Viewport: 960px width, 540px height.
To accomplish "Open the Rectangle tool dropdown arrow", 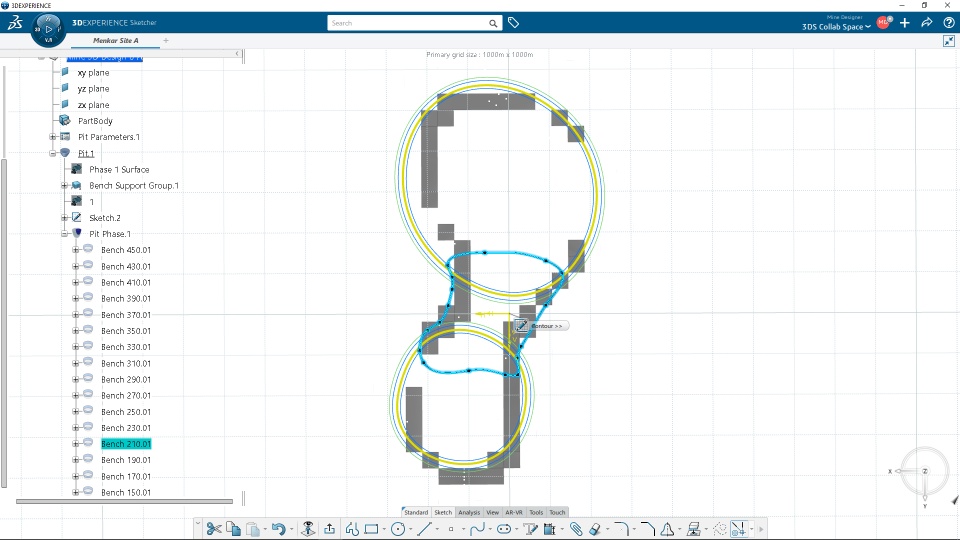I will [x=384, y=530].
